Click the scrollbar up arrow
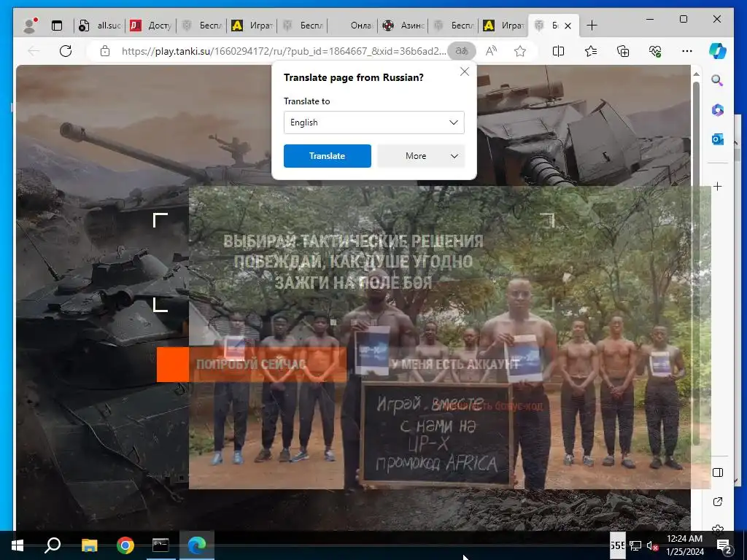Image resolution: width=747 pixels, height=560 pixels. (x=696, y=74)
